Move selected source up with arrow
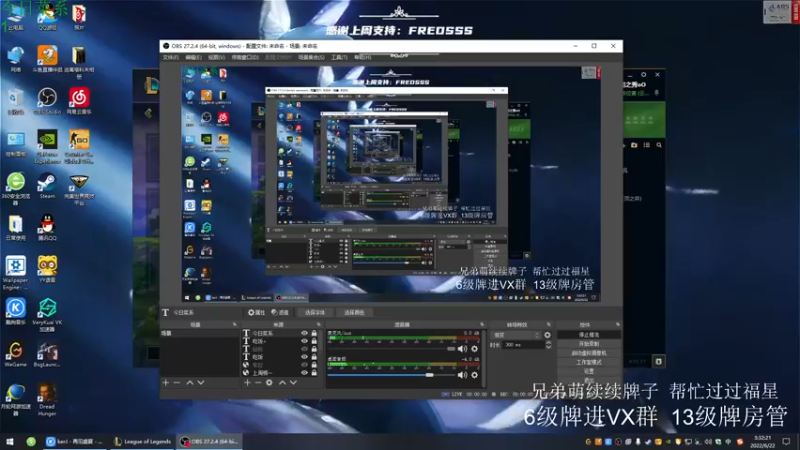800x450 pixels. click(282, 382)
